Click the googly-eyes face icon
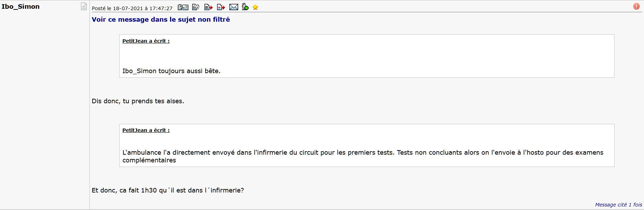Image resolution: width=644 pixels, height=210 pixels. (196, 7)
